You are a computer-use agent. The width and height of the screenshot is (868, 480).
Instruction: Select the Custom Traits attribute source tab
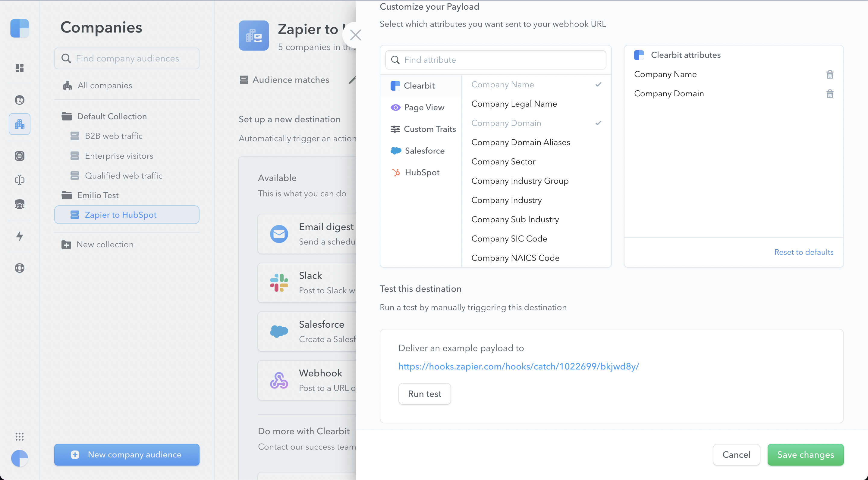420,129
